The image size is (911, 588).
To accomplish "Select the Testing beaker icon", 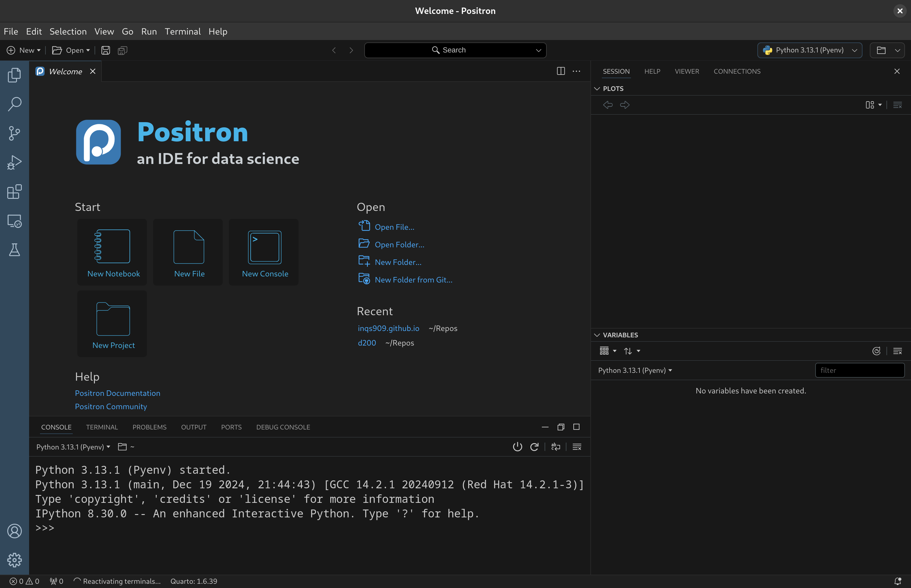I will 15,250.
